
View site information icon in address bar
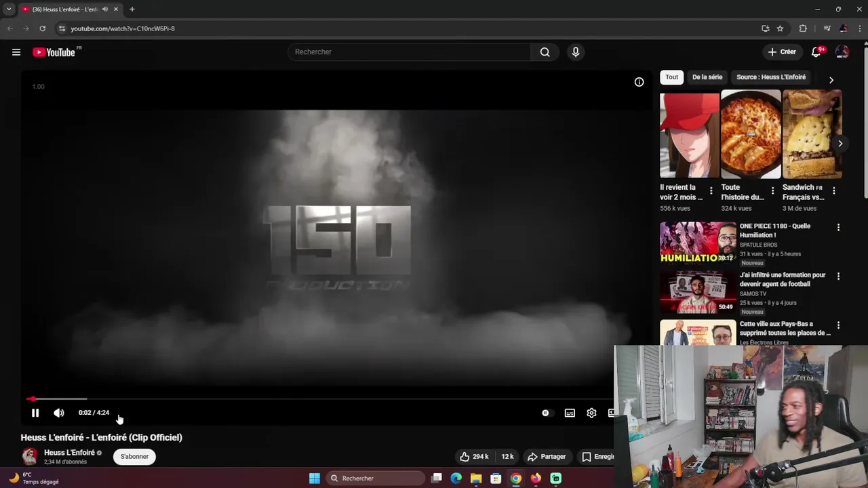[62, 28]
